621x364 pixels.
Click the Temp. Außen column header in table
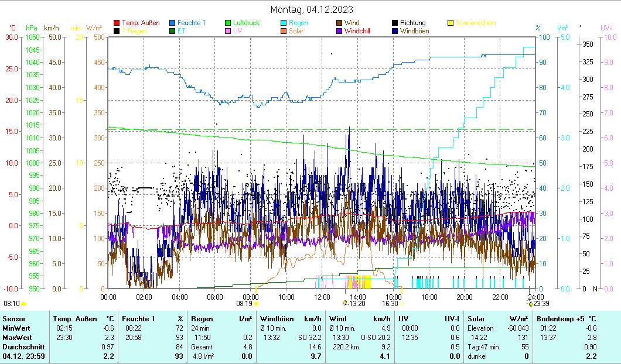click(71, 318)
